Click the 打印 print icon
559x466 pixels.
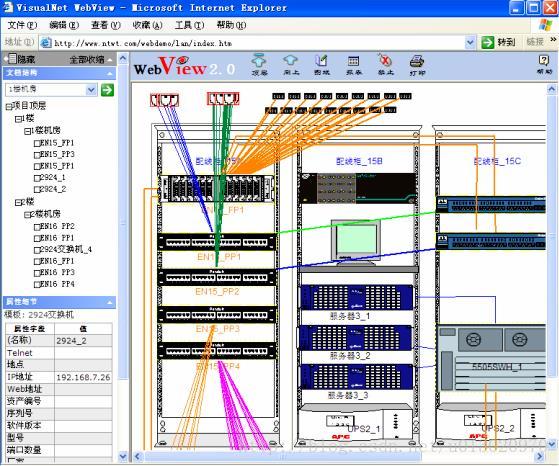coord(417,65)
